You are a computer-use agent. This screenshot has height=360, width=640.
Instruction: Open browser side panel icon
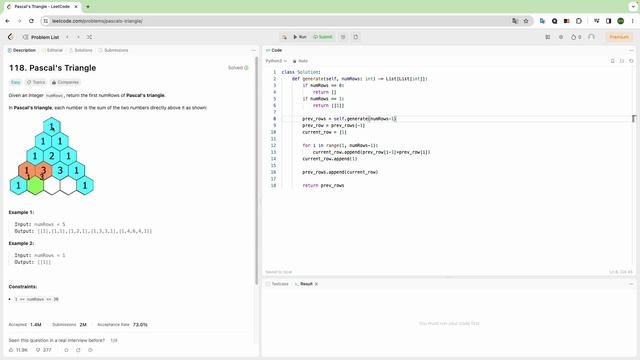pyautogui.click(x=609, y=21)
